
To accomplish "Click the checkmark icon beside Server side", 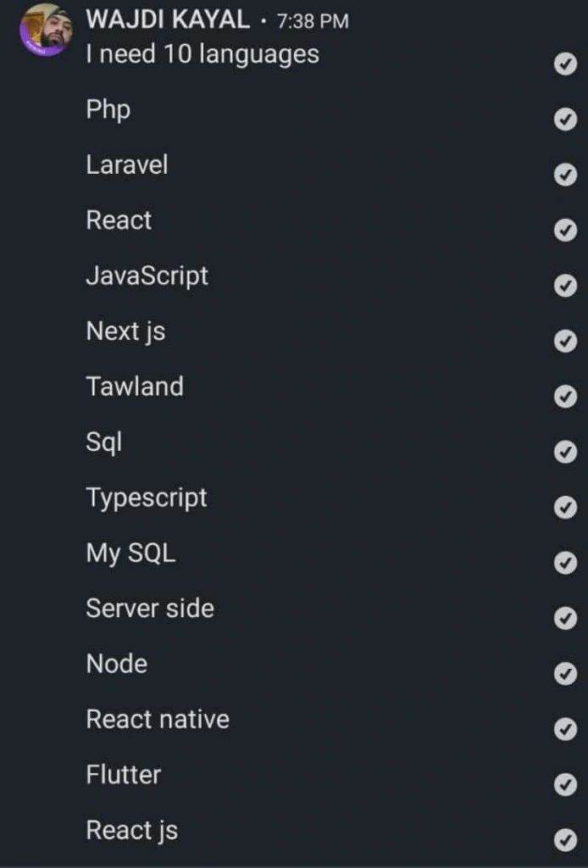I will (x=565, y=618).
